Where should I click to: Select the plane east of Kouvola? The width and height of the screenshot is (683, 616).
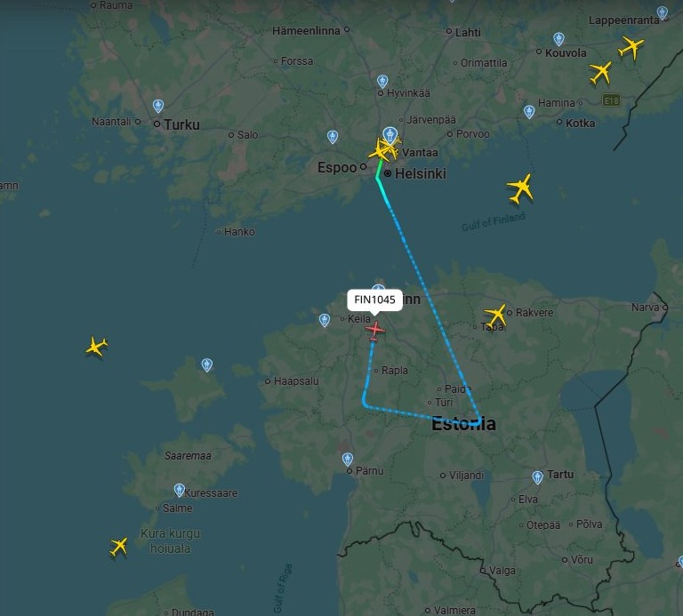point(600,73)
